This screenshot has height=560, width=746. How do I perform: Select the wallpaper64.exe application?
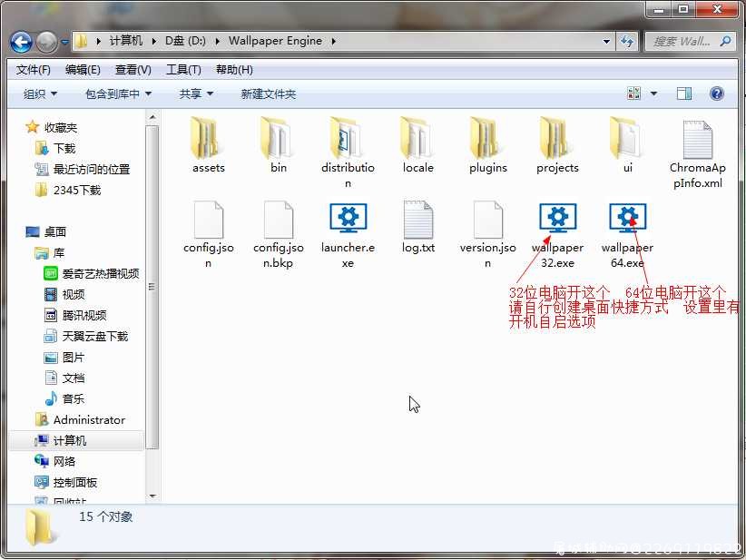tap(627, 234)
